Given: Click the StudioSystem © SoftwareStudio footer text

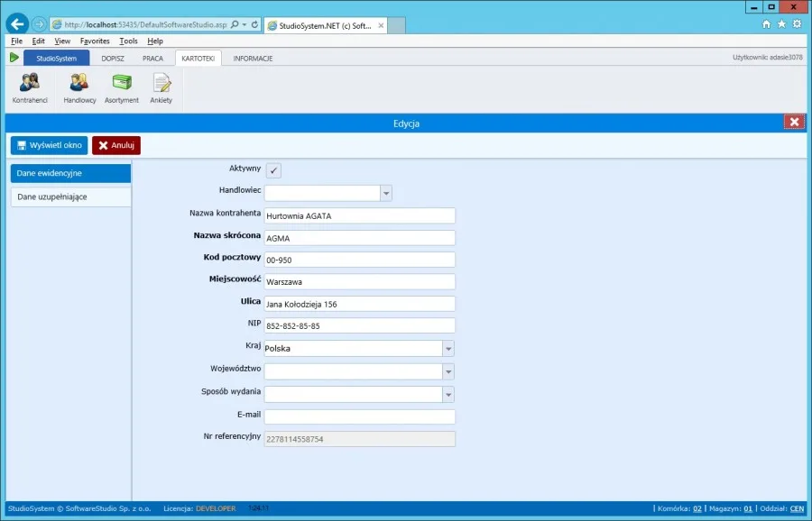Looking at the screenshot, I should (79, 508).
